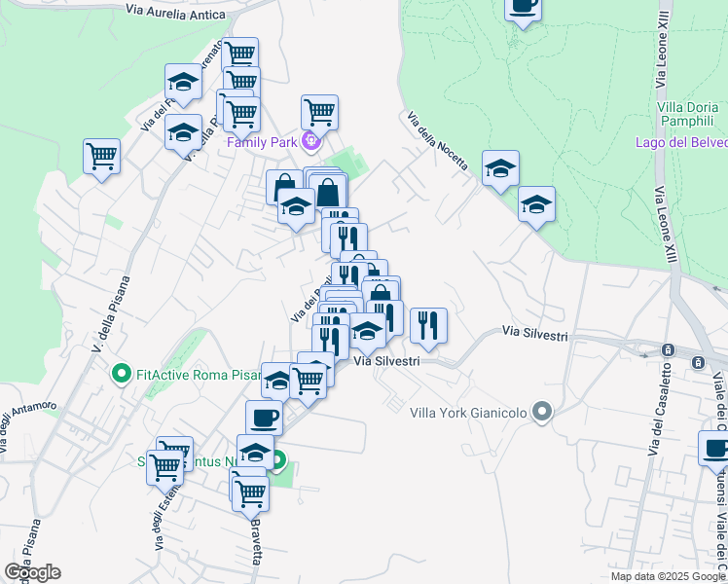Open the Villa York Gianicolo place pin

542,413
